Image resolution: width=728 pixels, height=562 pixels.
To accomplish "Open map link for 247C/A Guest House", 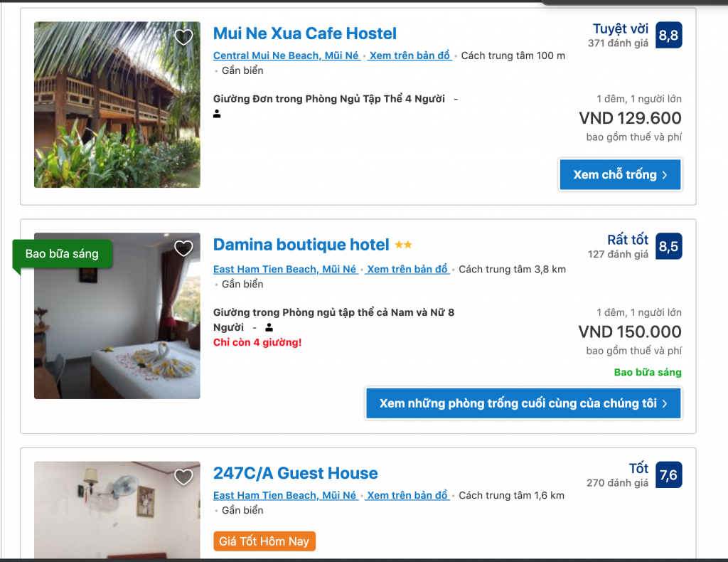I will click(407, 496).
